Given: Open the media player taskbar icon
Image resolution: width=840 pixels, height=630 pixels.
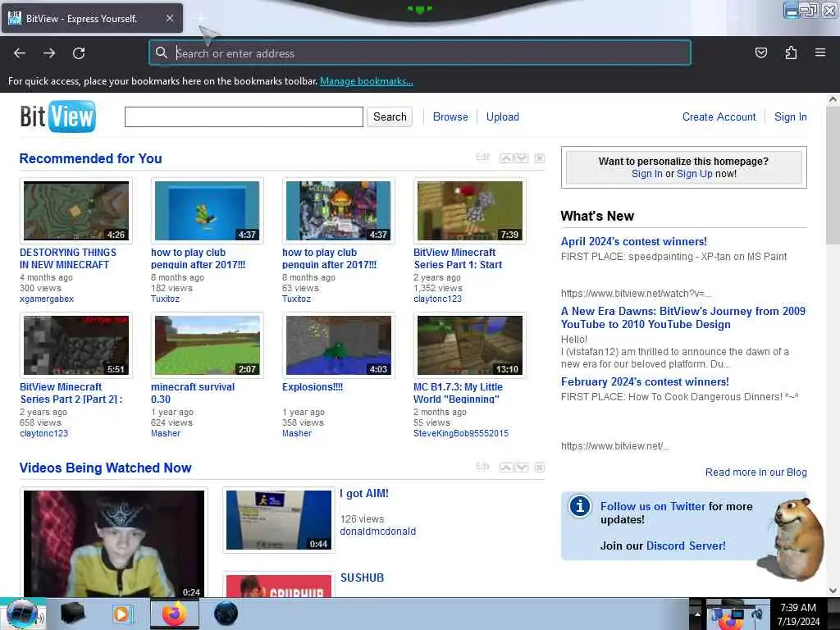Looking at the screenshot, I should pyautogui.click(x=121, y=614).
